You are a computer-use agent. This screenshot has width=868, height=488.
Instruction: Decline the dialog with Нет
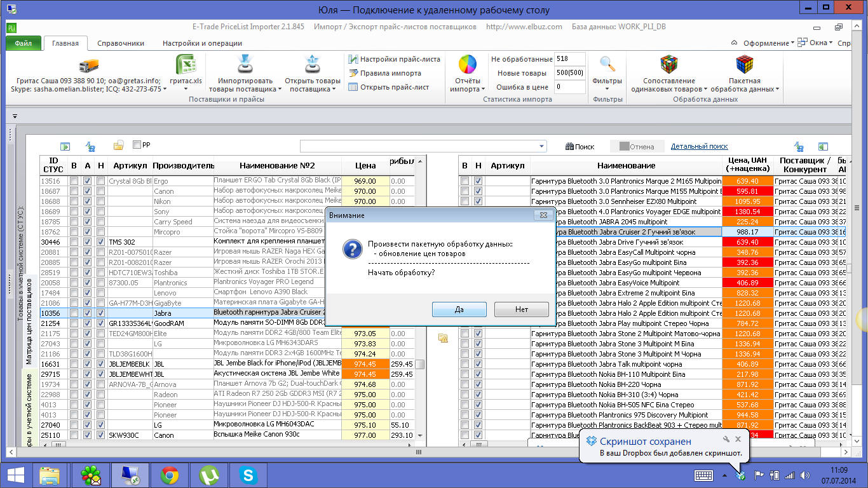click(x=521, y=309)
